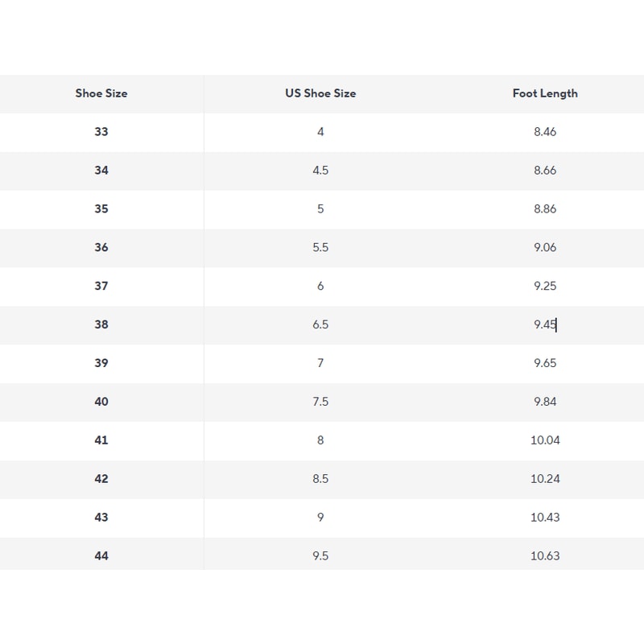The image size is (644, 644).
Task: Select US shoe size 8.5 cell
Action: coord(320,479)
